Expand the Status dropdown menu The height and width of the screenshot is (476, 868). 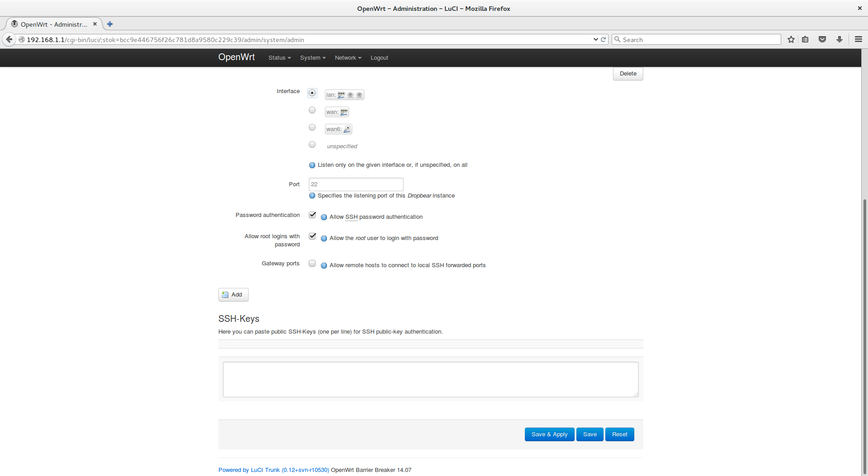pyautogui.click(x=279, y=58)
